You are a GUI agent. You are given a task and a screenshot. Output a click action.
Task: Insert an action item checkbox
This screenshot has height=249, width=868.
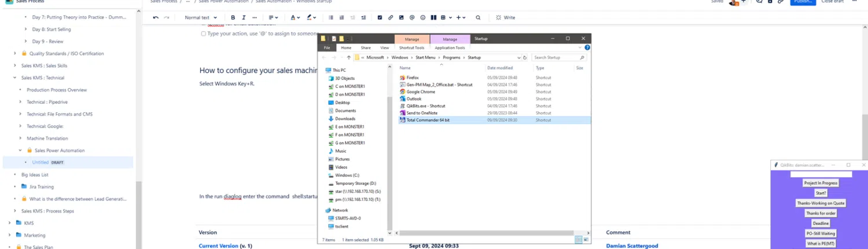coord(380,18)
